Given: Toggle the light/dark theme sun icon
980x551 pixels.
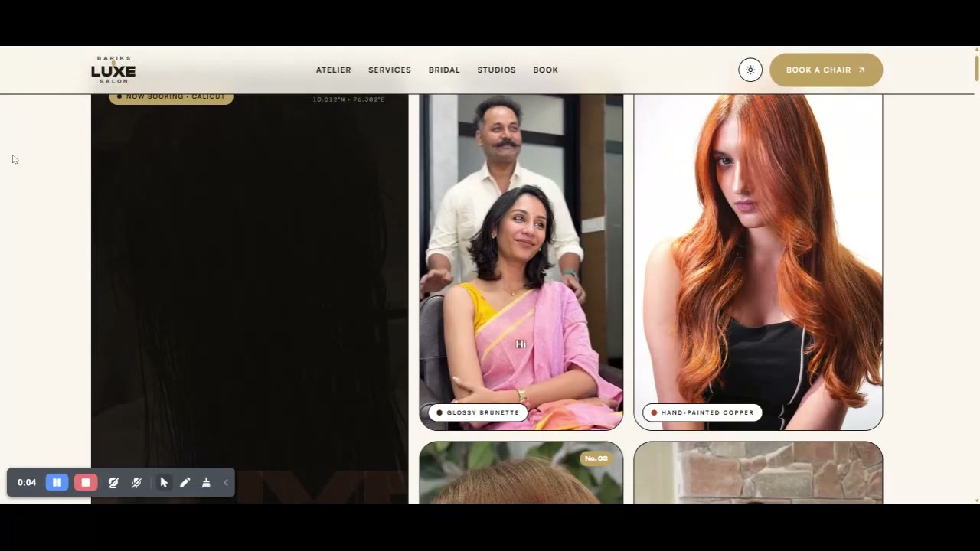Looking at the screenshot, I should pyautogui.click(x=750, y=70).
